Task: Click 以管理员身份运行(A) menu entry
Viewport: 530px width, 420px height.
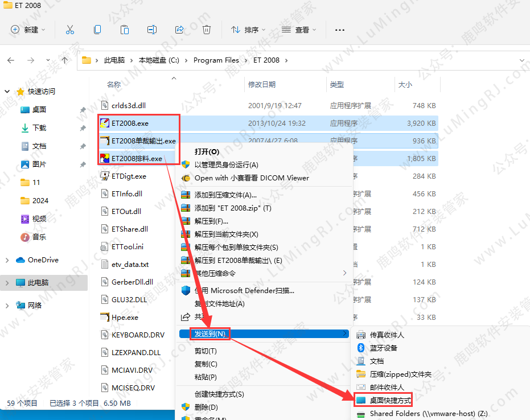Action: pos(226,164)
